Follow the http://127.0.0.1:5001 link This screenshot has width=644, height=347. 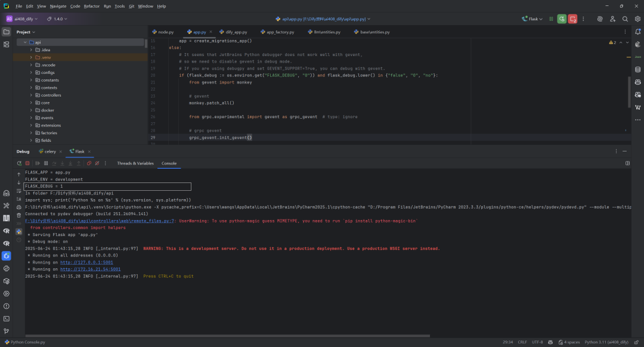pyautogui.click(x=86, y=262)
